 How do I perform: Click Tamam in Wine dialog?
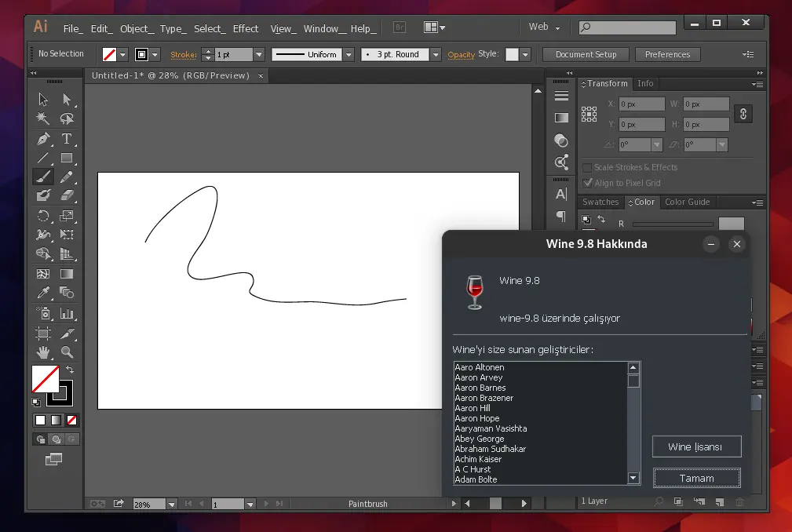pos(696,478)
